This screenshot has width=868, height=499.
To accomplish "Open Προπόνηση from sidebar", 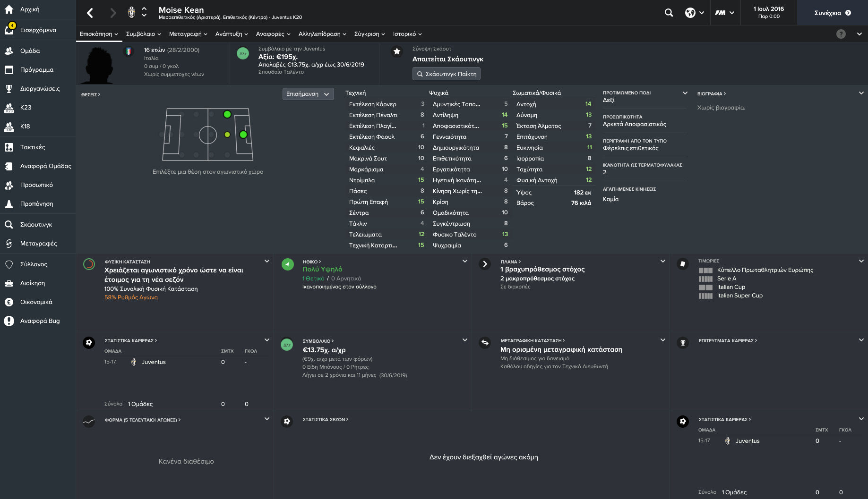I will point(36,204).
